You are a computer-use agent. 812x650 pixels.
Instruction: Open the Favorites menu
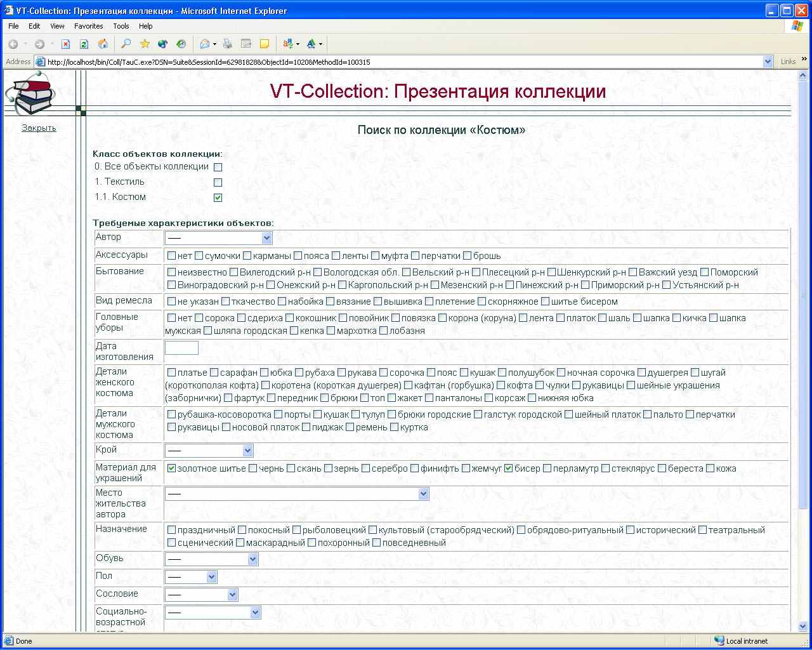[88, 26]
